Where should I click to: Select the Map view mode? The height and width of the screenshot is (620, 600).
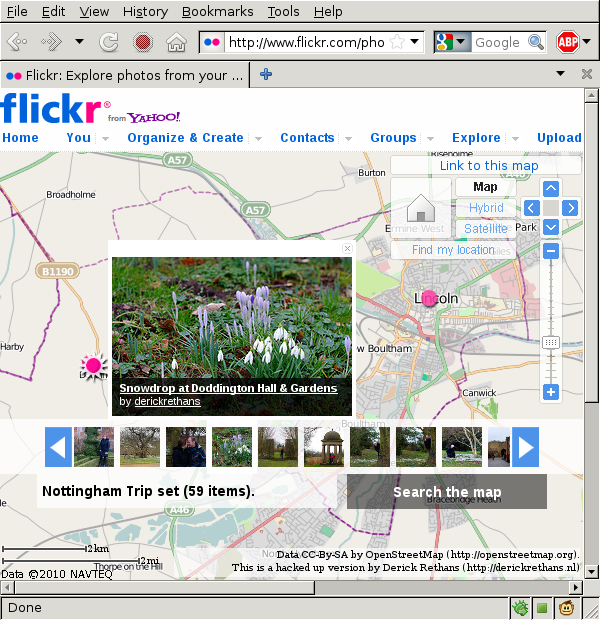pos(486,187)
